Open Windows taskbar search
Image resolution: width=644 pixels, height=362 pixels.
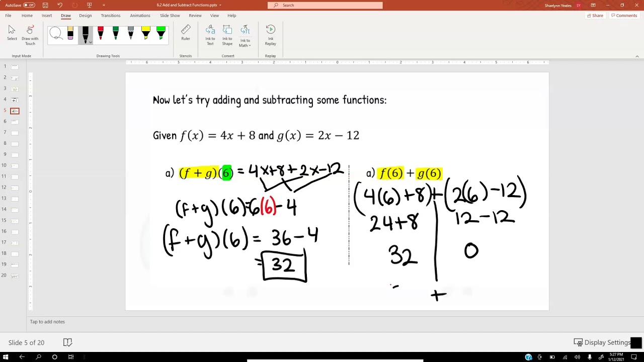pos(38,357)
